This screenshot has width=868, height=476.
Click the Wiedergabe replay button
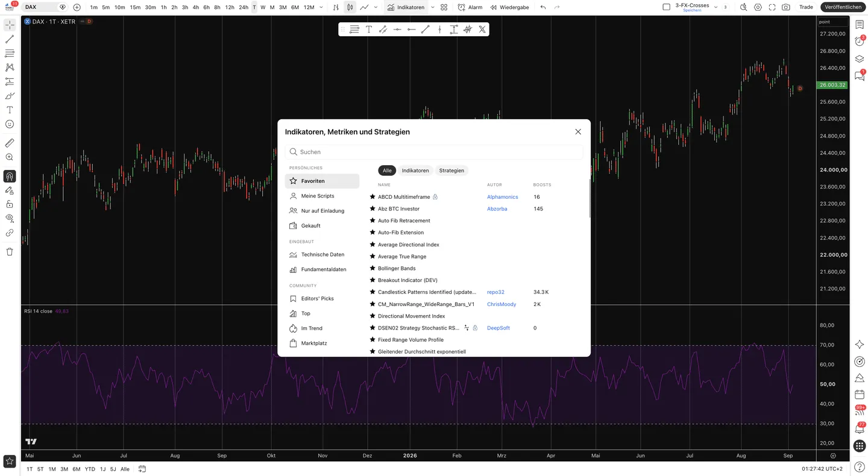(x=510, y=7)
